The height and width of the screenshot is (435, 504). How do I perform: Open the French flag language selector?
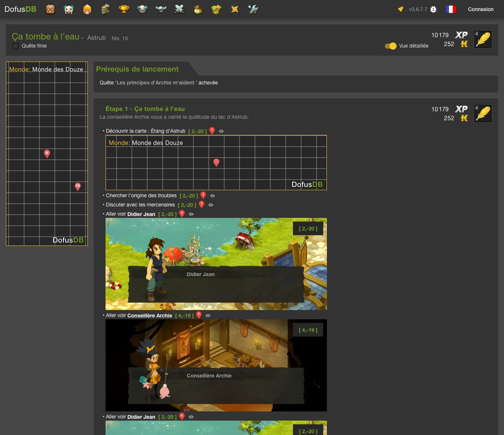pos(451,9)
